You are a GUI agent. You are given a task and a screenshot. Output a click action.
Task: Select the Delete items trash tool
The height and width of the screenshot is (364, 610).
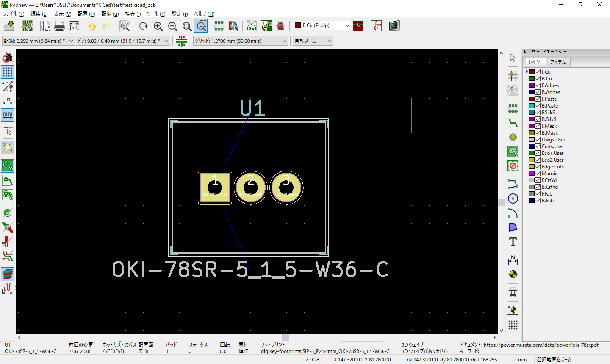513,292
